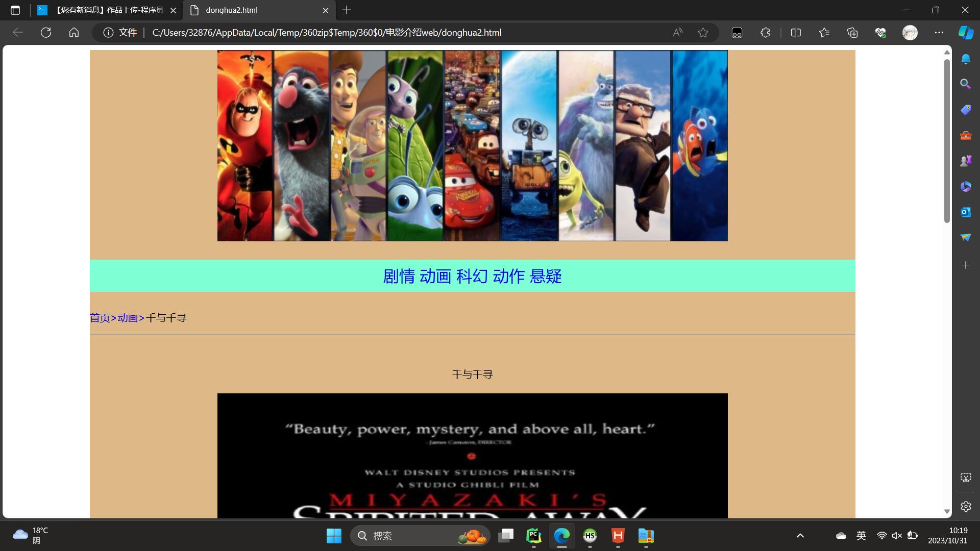
Task: Open clock and date 10:19
Action: [948, 536]
